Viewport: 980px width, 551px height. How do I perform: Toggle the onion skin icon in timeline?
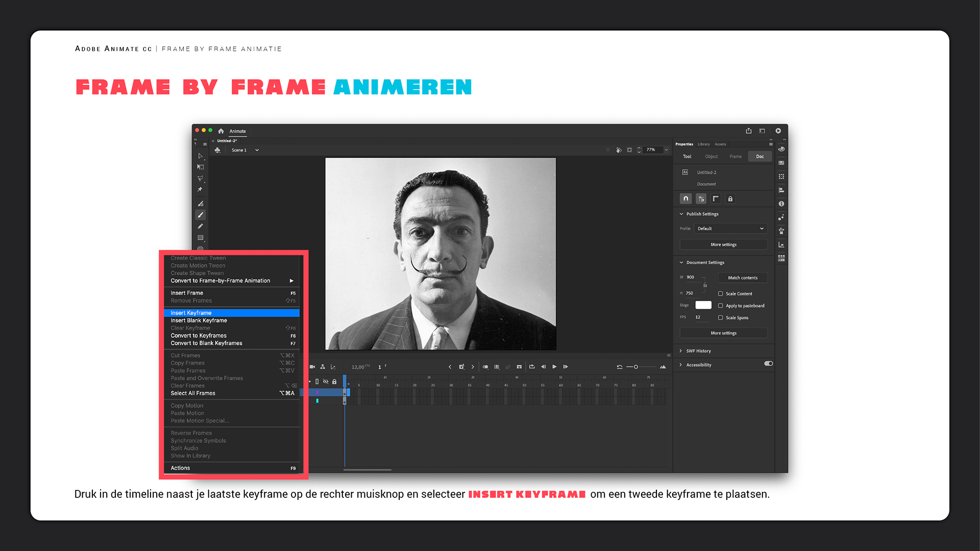(485, 367)
